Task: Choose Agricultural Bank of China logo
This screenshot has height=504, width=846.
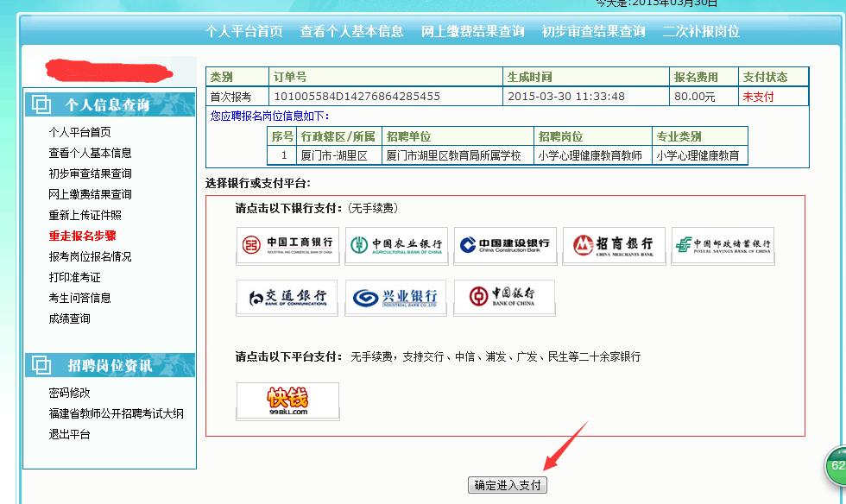Action: [396, 246]
